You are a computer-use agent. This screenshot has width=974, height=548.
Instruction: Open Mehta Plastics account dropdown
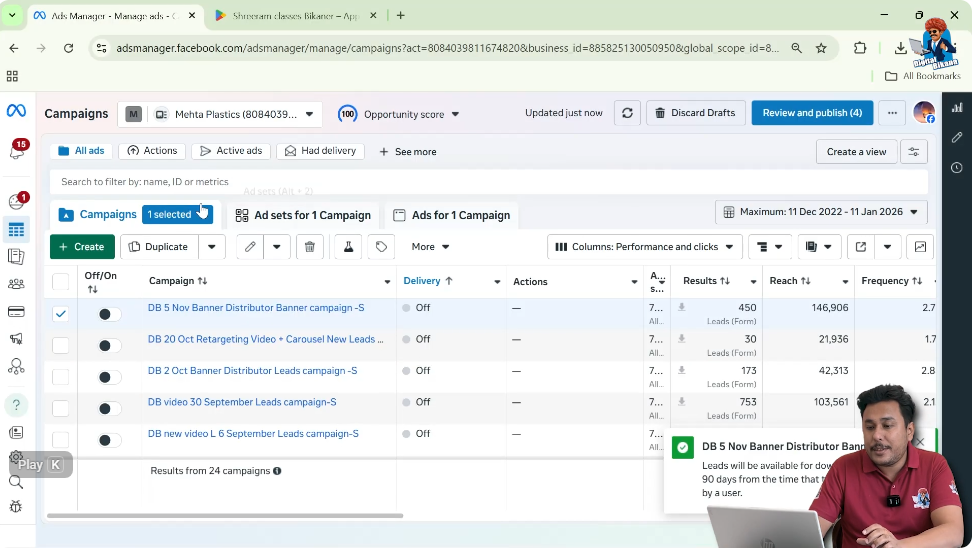pos(221,114)
